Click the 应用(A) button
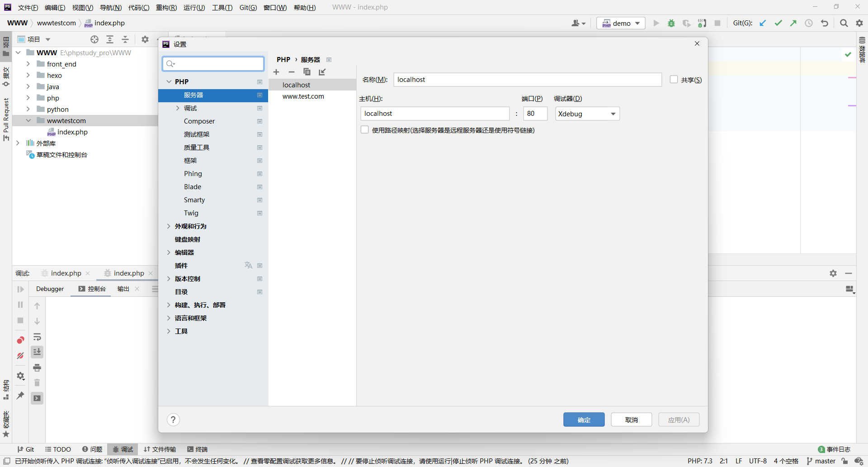The height and width of the screenshot is (467, 868). pos(679,419)
